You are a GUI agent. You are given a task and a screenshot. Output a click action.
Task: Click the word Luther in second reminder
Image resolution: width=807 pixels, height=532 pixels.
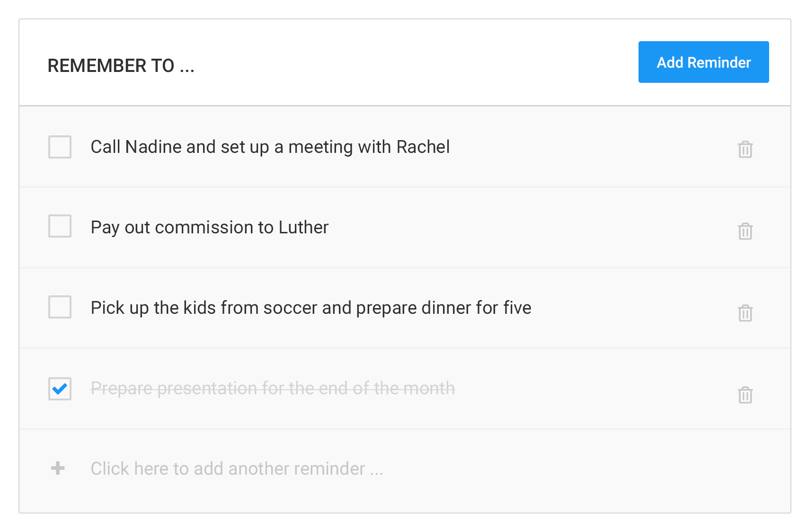pos(303,227)
